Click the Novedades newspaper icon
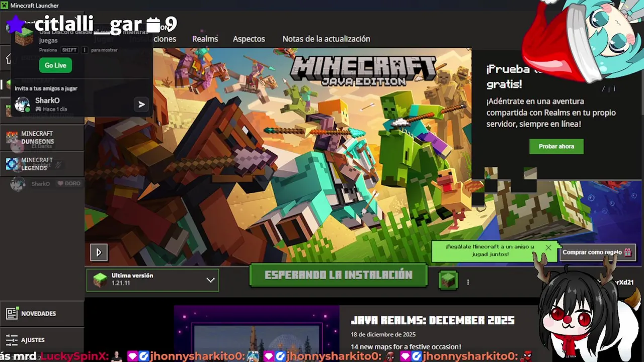 (12, 313)
